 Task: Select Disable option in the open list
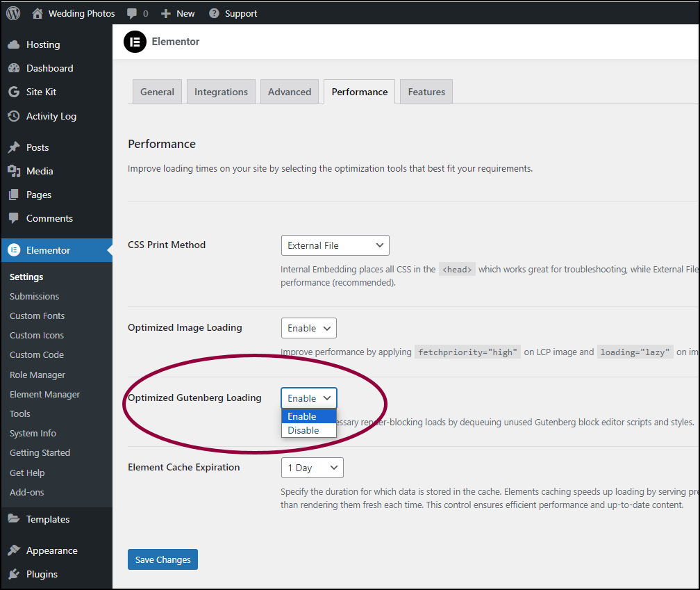click(x=309, y=431)
